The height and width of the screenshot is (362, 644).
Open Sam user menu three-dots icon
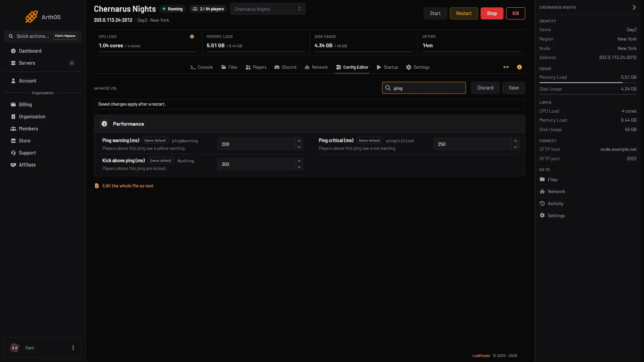coord(73,348)
